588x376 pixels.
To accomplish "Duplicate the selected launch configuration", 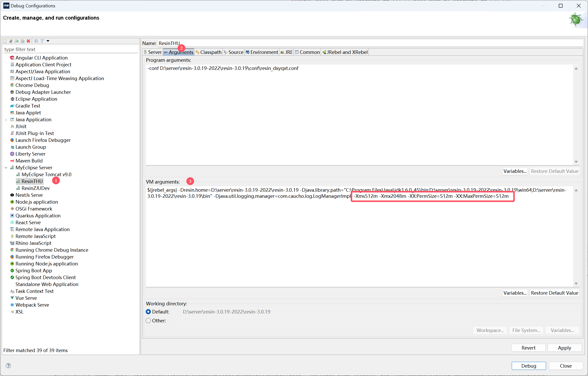I will coord(23,41).
